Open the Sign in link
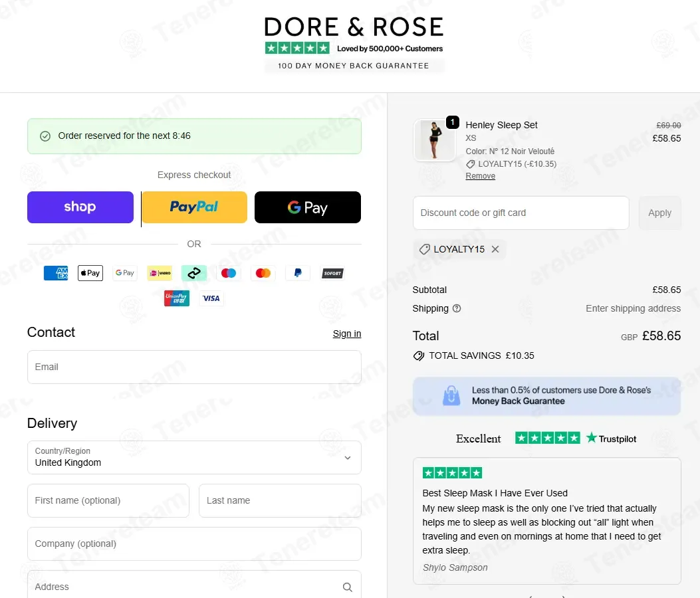700x598 pixels. pyautogui.click(x=347, y=334)
